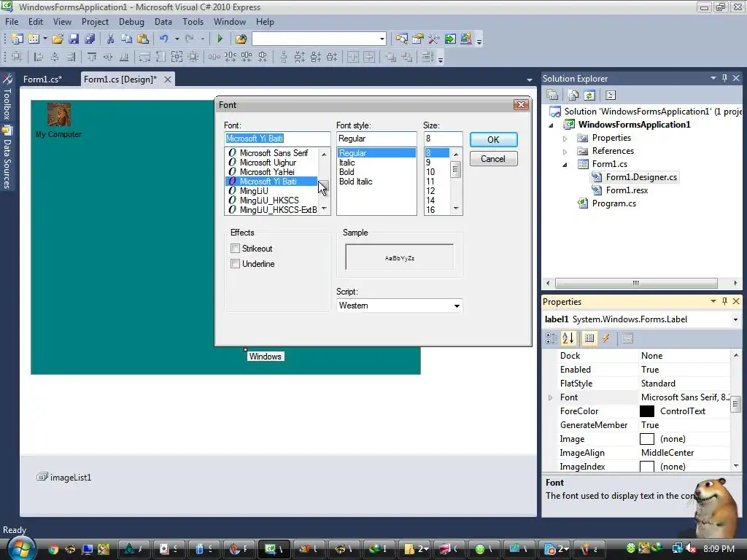Select Bold Italic font style
This screenshot has height=560, width=747.
point(355,182)
